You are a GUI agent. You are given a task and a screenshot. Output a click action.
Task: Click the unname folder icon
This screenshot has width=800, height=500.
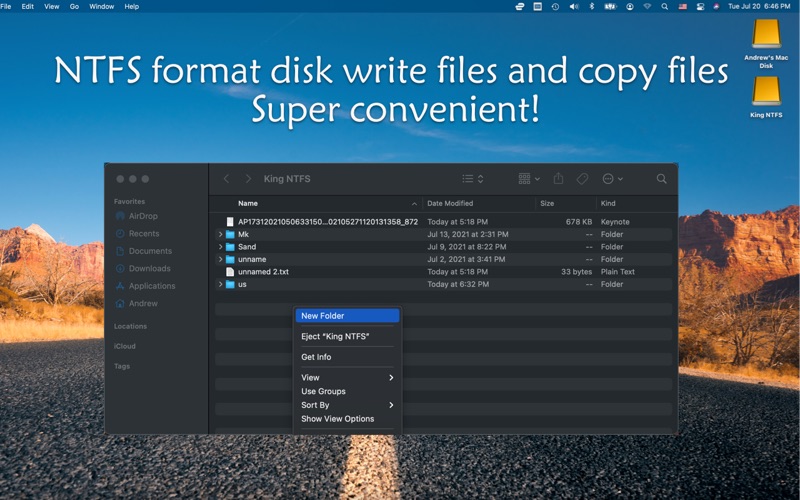(x=230, y=259)
